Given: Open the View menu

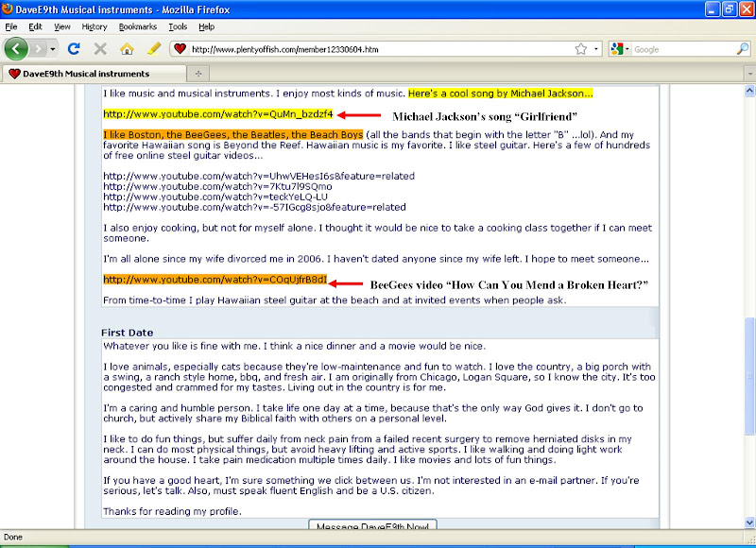Looking at the screenshot, I should coord(62,27).
